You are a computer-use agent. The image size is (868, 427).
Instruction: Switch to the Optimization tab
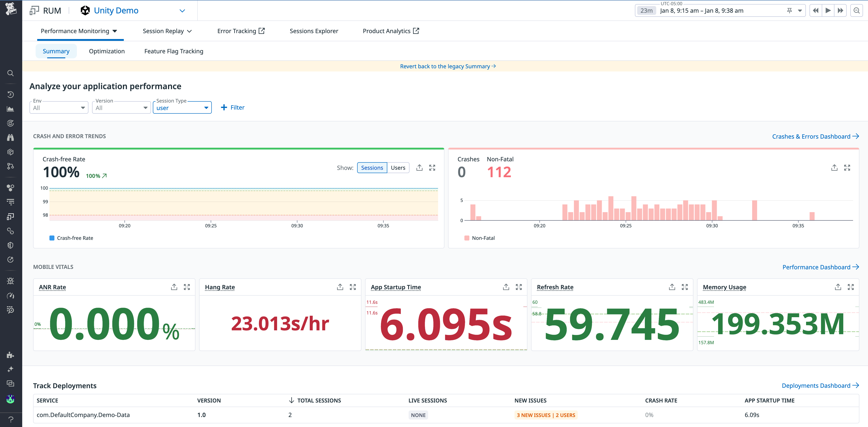(107, 51)
